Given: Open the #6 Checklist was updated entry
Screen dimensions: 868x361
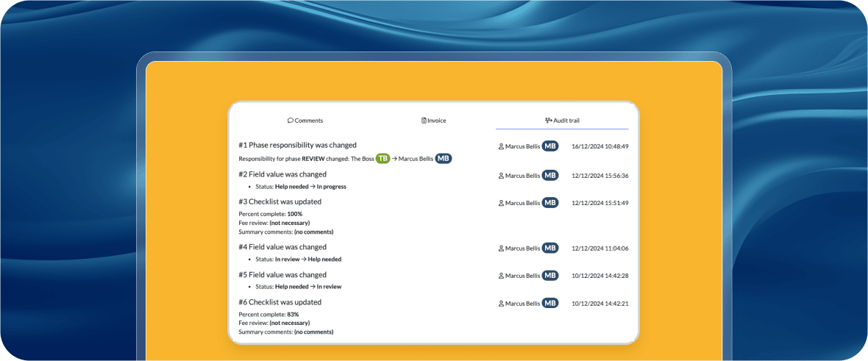Looking at the screenshot, I should pyautogui.click(x=280, y=302).
